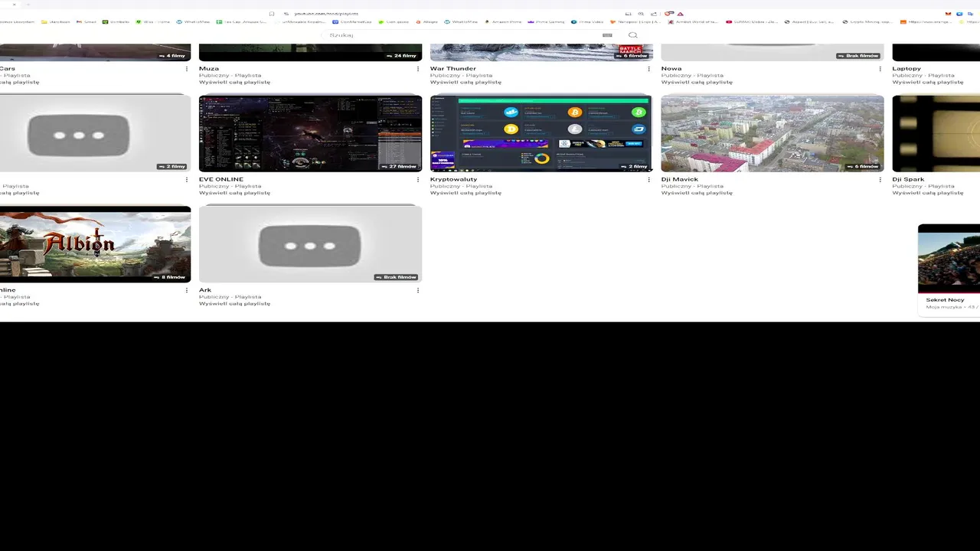Open the Wiss - Home bookmark
This screenshot has height=551, width=980.
coord(152,21)
